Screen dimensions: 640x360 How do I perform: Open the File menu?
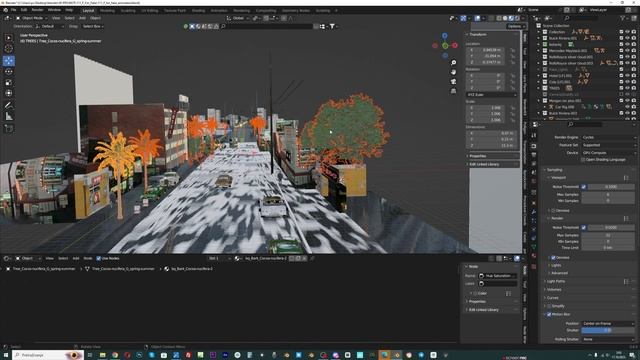point(13,10)
